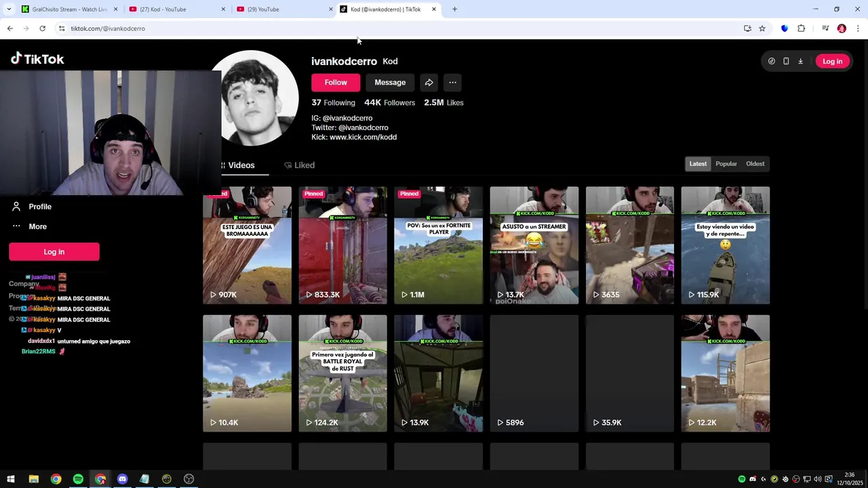The image size is (868, 488).
Task: Click the volume icon in system tray
Action: [x=817, y=479]
